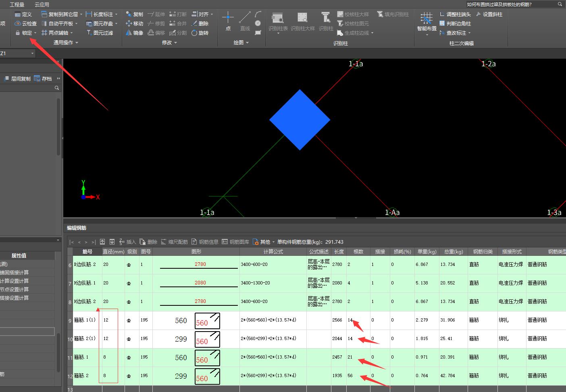This screenshot has width=566, height=392.
Task: Click 调整柱端头 adjust column end
Action: [455, 15]
